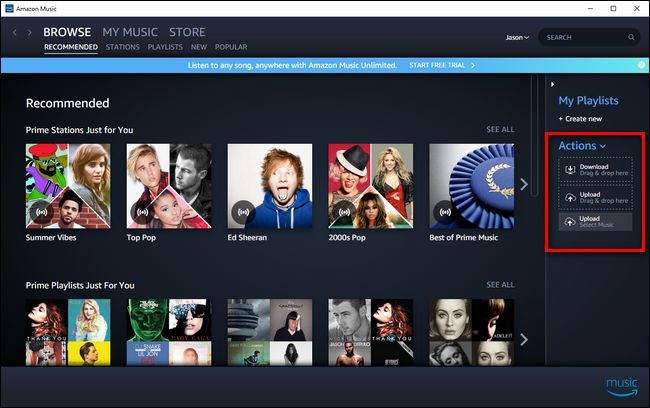Play the 2000s Pop station icon
The height and width of the screenshot is (408, 650).
tap(344, 212)
